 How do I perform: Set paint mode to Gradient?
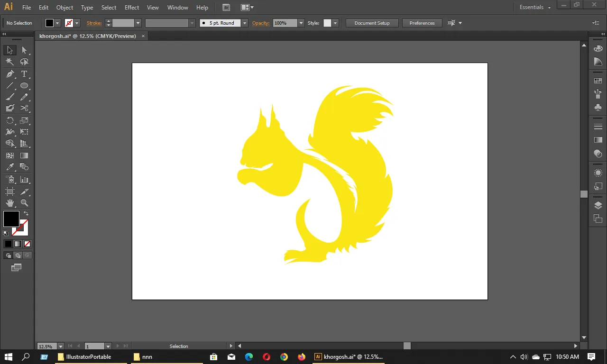click(18, 244)
